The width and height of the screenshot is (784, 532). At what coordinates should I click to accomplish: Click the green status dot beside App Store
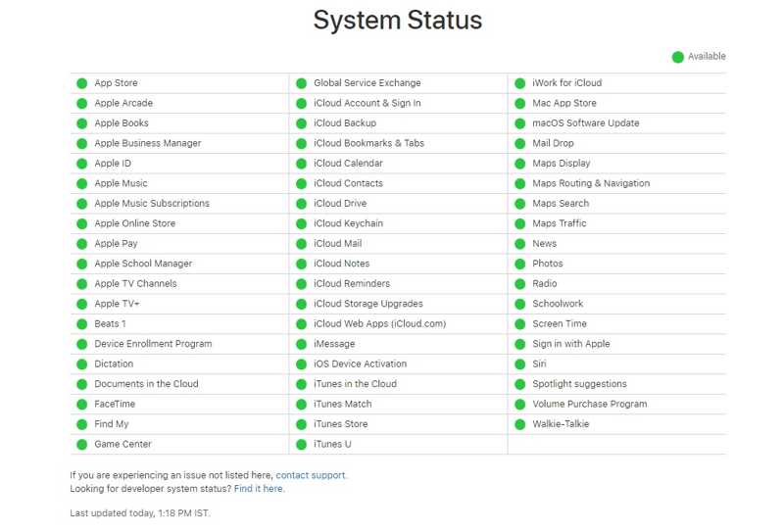(x=82, y=83)
